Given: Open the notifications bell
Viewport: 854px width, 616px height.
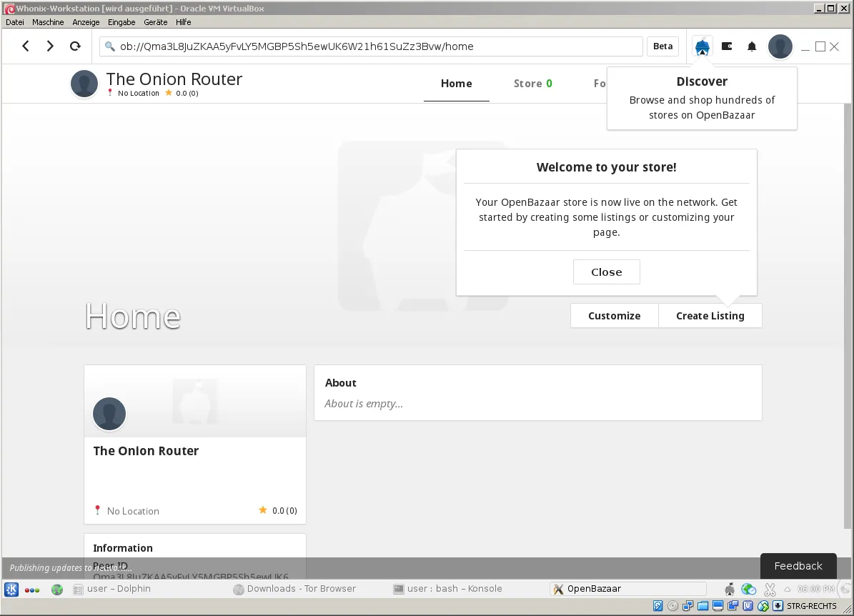Looking at the screenshot, I should (752, 46).
